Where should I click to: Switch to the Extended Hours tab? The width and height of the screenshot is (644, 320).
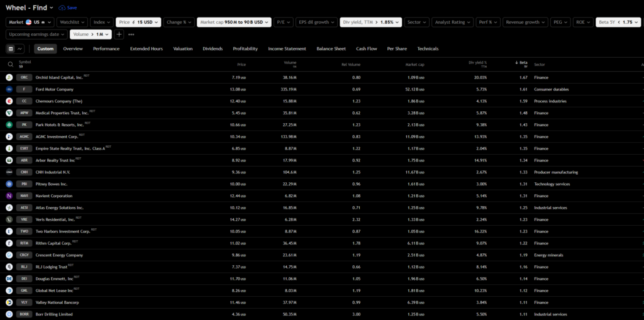[x=146, y=49]
